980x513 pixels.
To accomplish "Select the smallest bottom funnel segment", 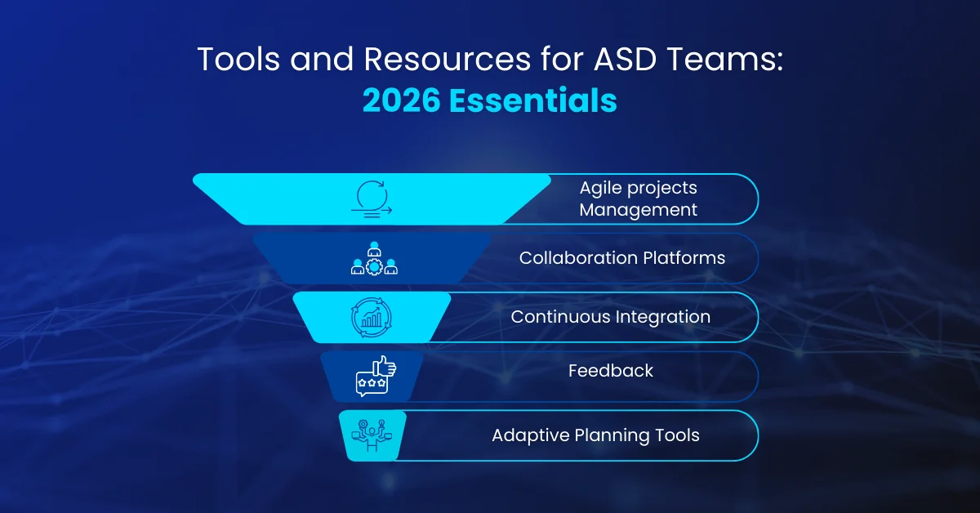I will pyautogui.click(x=372, y=435).
